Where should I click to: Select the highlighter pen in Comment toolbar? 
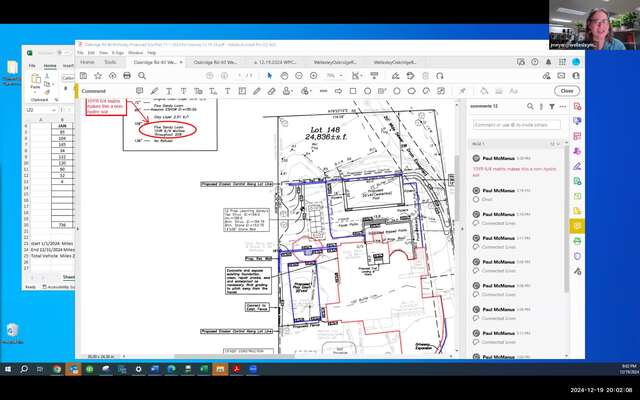click(153, 91)
